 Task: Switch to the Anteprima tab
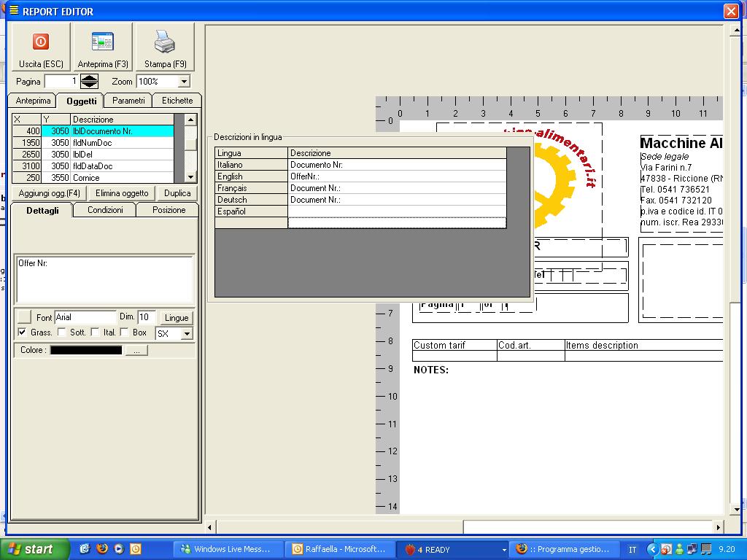[x=33, y=101]
